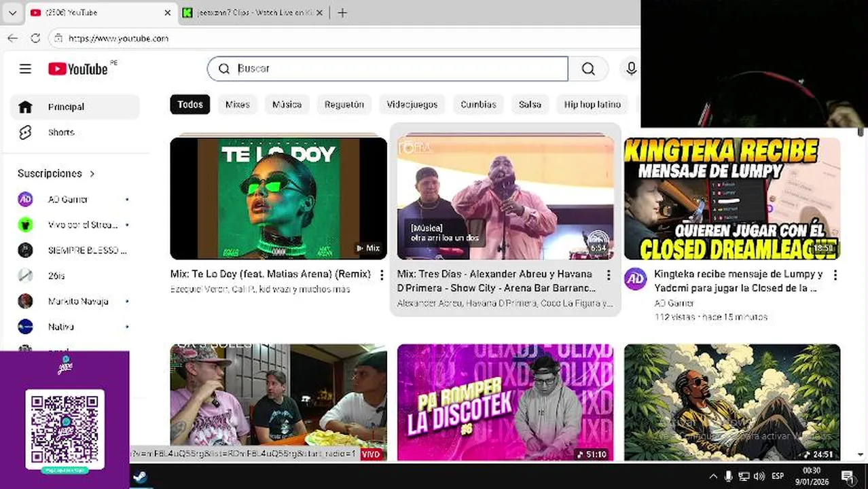Open options menu for Tres Dias mix

click(x=609, y=275)
